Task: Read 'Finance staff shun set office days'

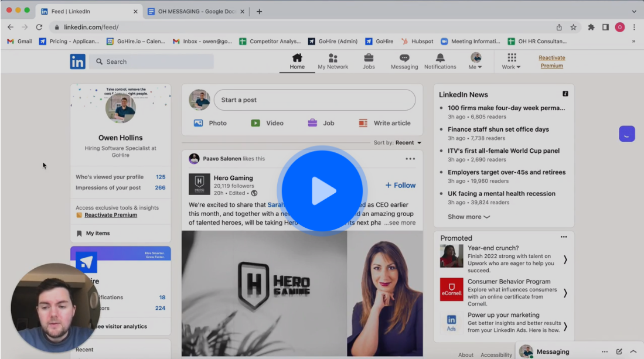Action: [x=498, y=129]
